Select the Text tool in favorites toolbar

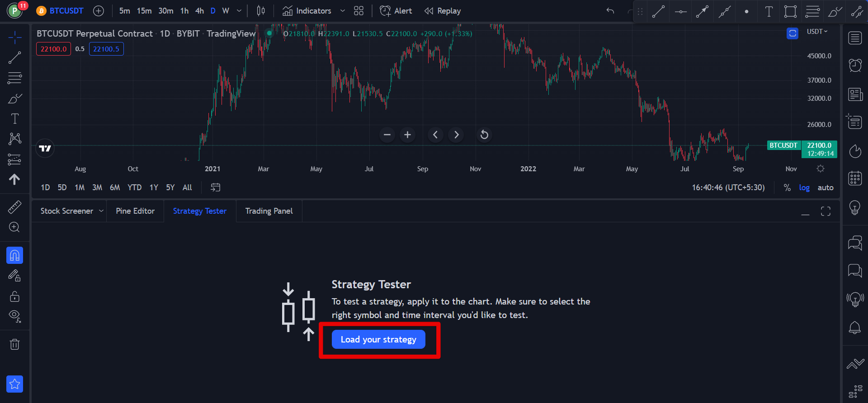click(769, 12)
